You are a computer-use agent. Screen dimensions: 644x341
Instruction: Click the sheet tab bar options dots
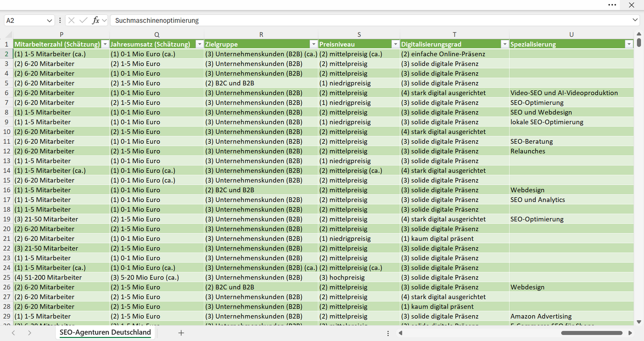click(x=388, y=333)
